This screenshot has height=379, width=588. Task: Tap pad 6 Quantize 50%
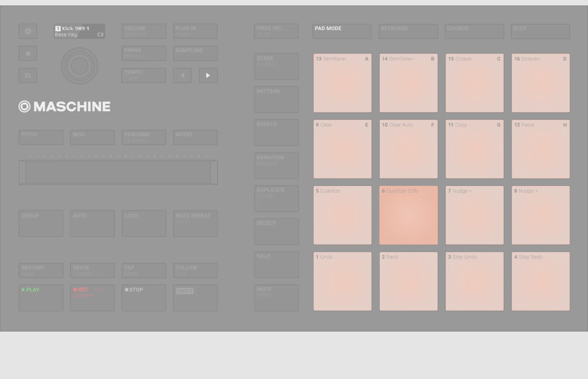tap(409, 215)
